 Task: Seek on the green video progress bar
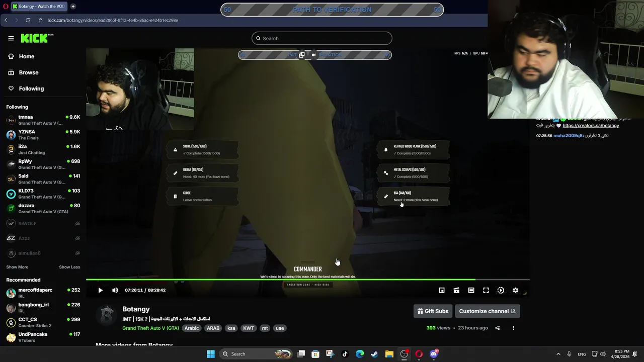[307, 280]
